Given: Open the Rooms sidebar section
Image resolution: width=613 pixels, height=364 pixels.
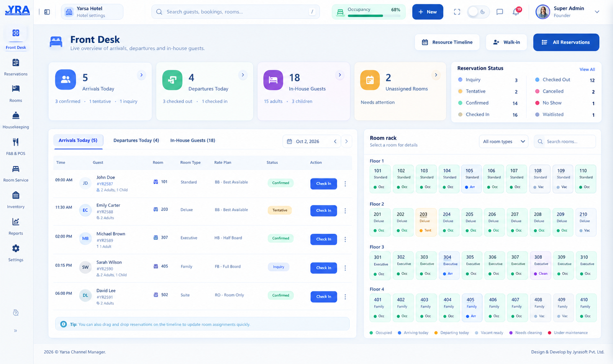Looking at the screenshot, I should tap(16, 93).
